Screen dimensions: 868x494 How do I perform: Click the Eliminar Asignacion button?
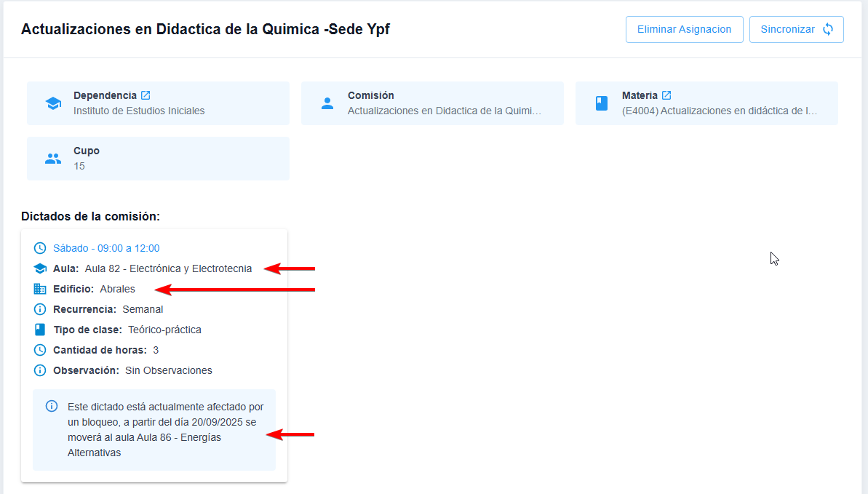click(x=684, y=29)
